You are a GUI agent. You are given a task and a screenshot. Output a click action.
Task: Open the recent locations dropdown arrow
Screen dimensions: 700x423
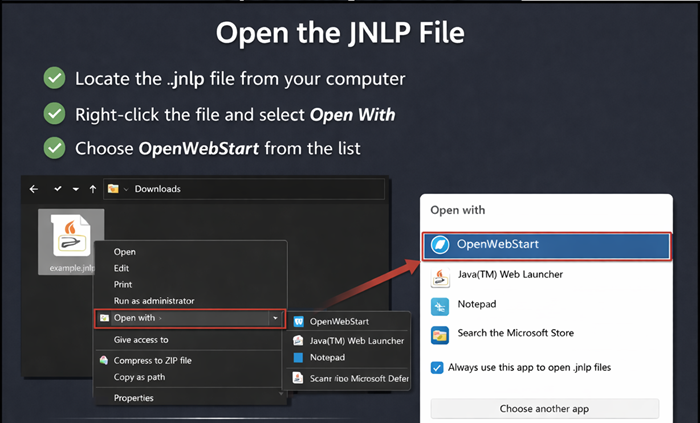(x=75, y=189)
